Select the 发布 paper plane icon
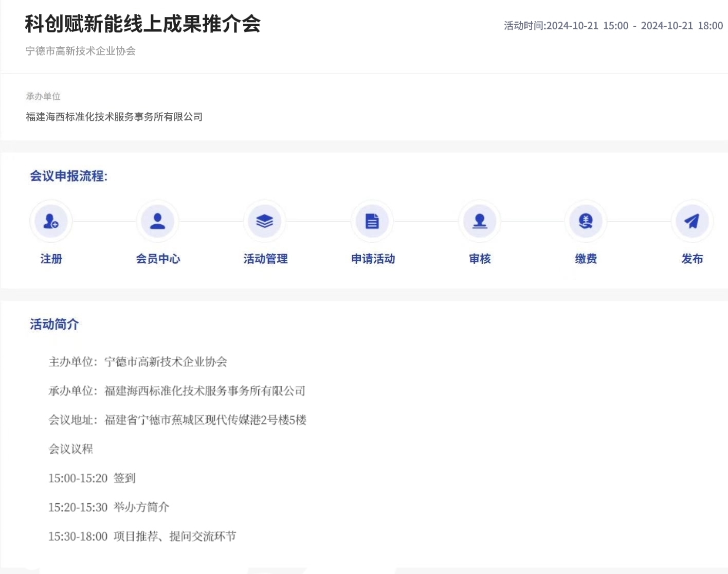 click(692, 221)
